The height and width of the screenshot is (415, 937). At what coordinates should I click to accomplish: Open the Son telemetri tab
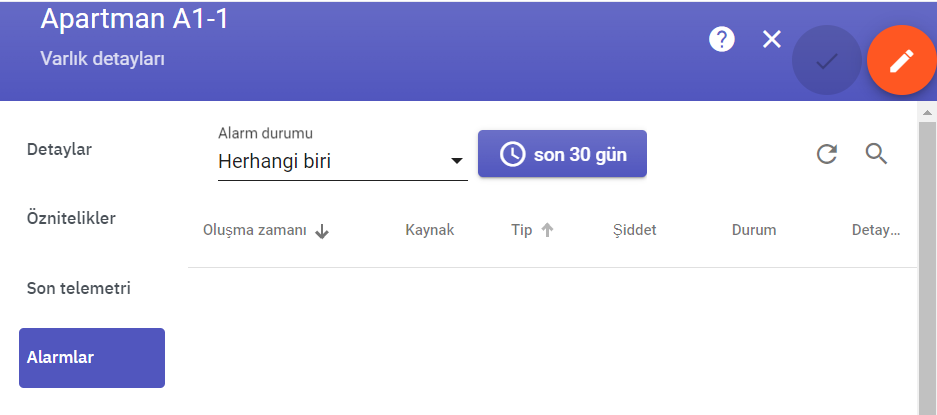pos(78,288)
